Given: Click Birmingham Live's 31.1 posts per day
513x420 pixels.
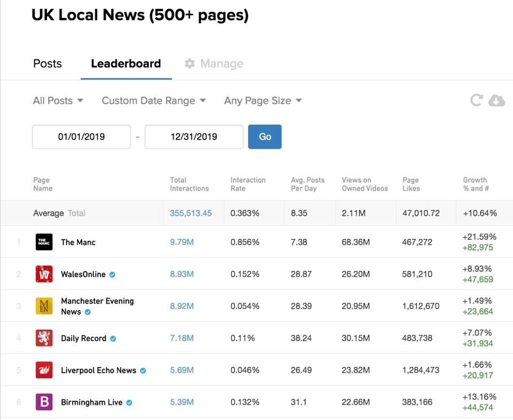Looking at the screenshot, I should pyautogui.click(x=299, y=402).
